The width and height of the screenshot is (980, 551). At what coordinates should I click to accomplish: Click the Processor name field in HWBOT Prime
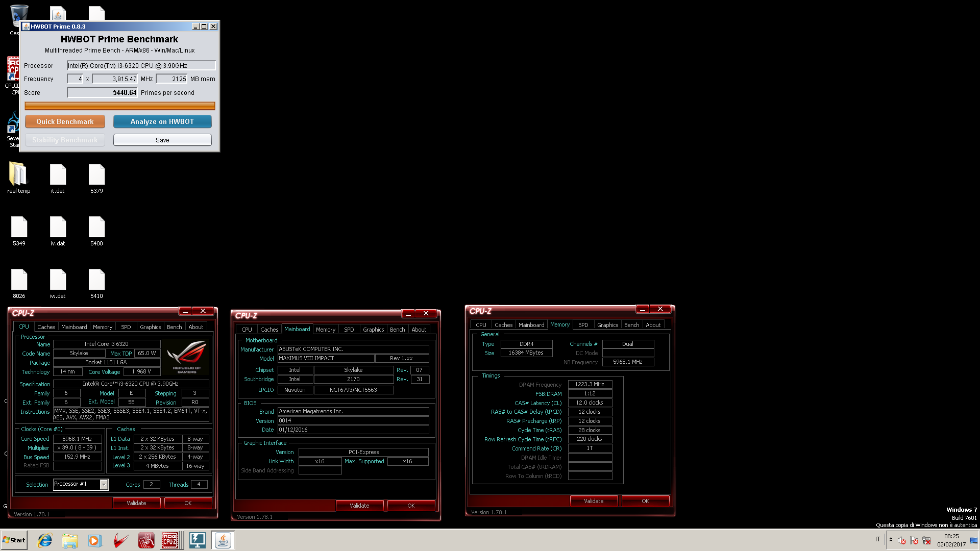(141, 65)
